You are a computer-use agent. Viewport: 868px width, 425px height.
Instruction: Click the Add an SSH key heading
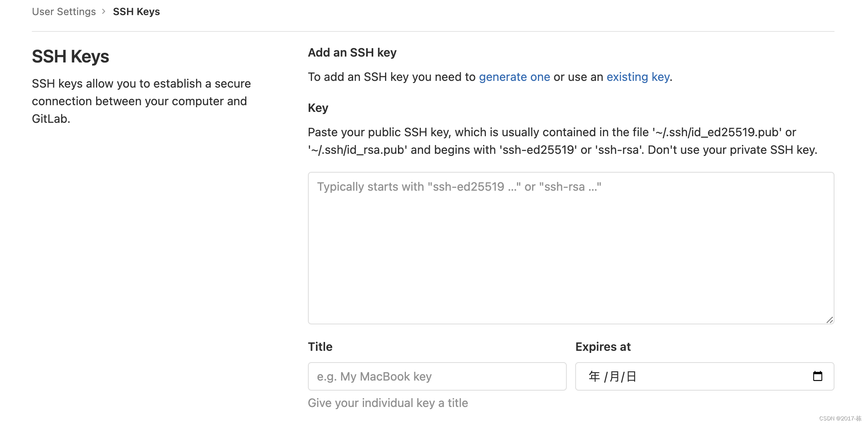[352, 52]
